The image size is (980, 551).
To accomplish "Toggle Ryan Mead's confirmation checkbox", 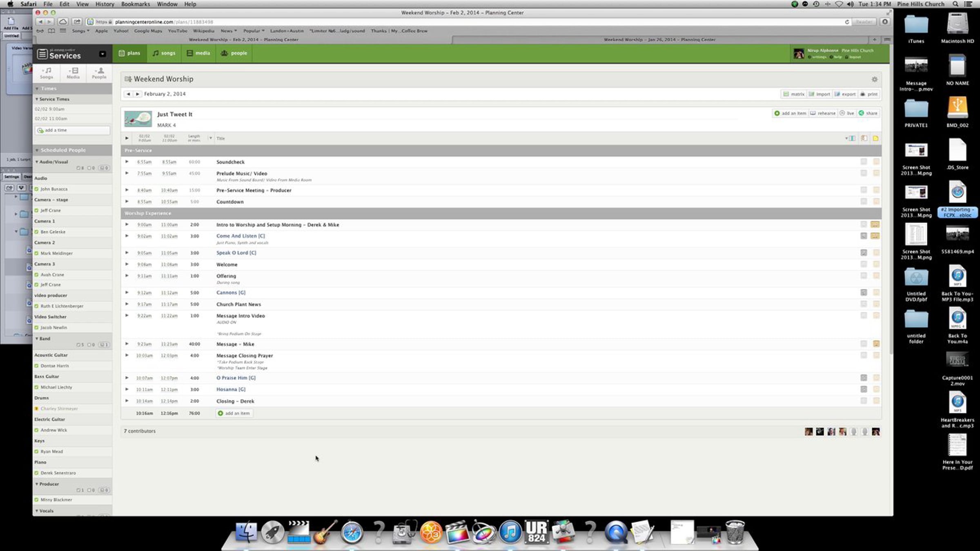I will point(37,452).
